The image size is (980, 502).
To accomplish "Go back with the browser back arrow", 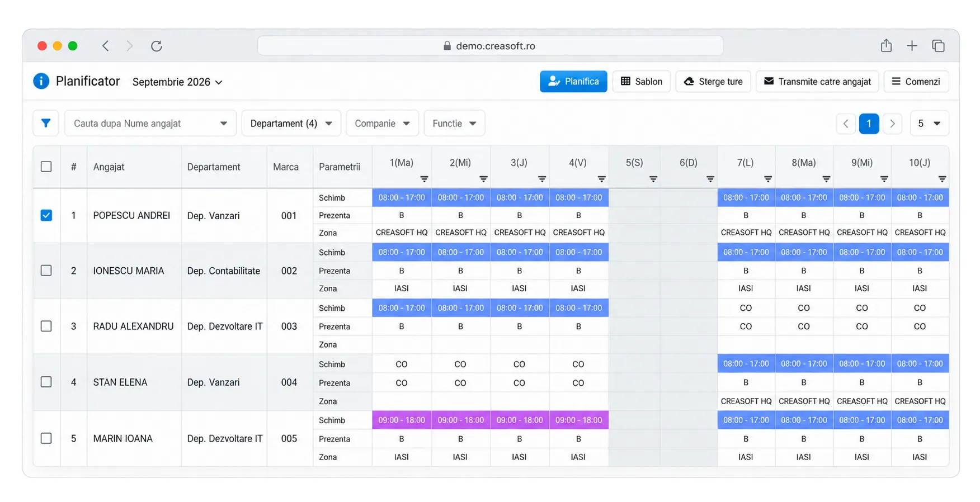I will [x=105, y=46].
